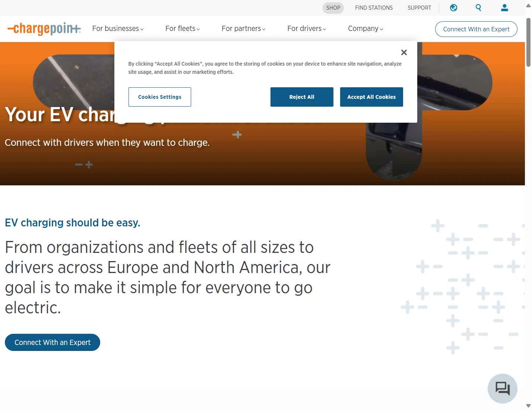Click the scrollbar down arrow

(x=528, y=406)
